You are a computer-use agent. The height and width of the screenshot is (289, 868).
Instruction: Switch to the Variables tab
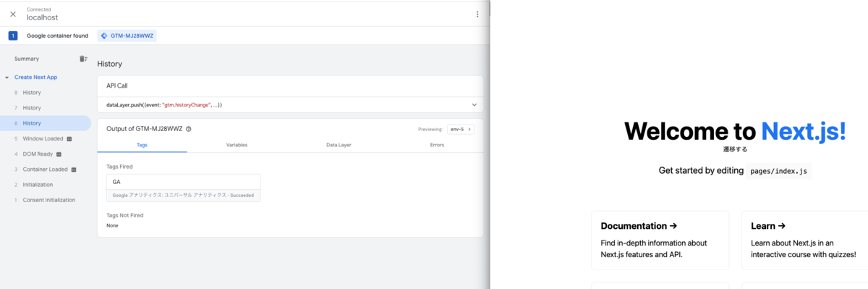pos(237,145)
